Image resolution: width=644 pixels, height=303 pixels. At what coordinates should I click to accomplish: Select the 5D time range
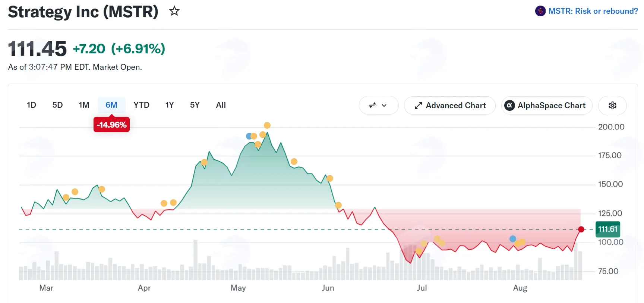point(57,105)
